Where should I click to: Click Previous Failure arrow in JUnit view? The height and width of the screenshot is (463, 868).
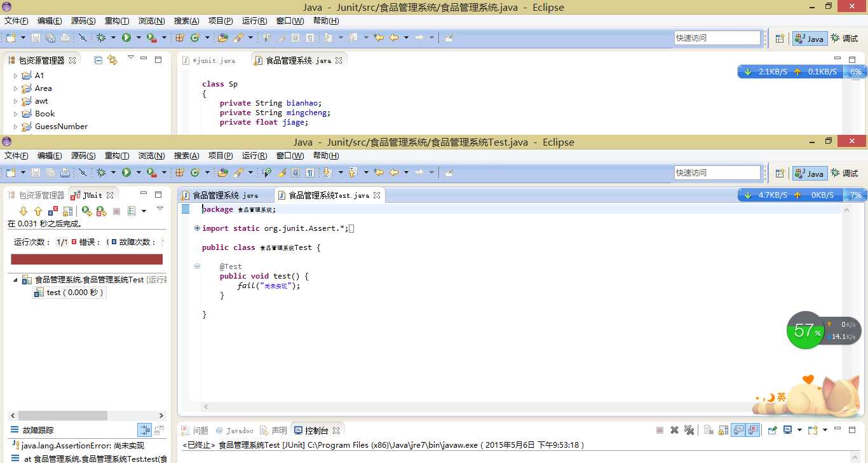coord(37,211)
